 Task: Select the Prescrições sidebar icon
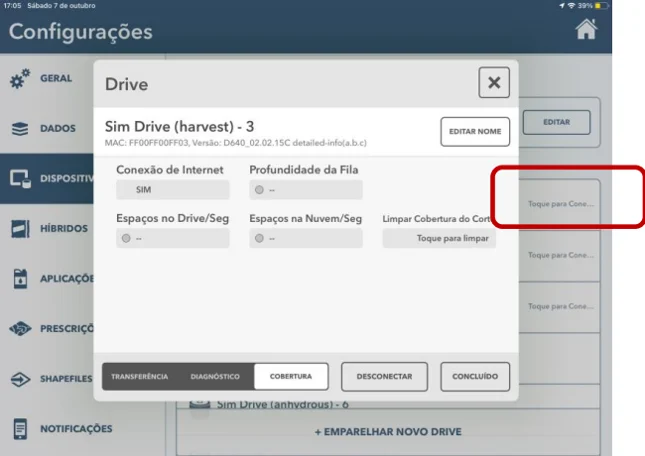[20, 329]
